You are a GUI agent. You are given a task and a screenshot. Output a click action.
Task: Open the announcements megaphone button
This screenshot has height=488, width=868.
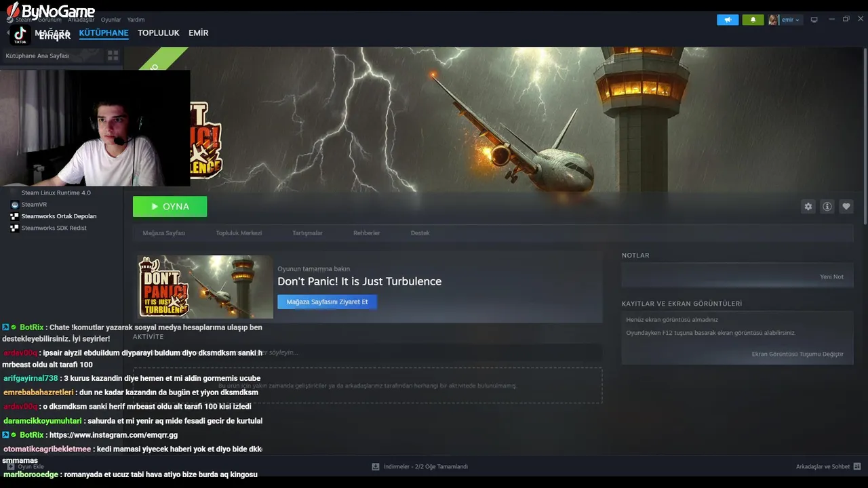[x=728, y=20]
